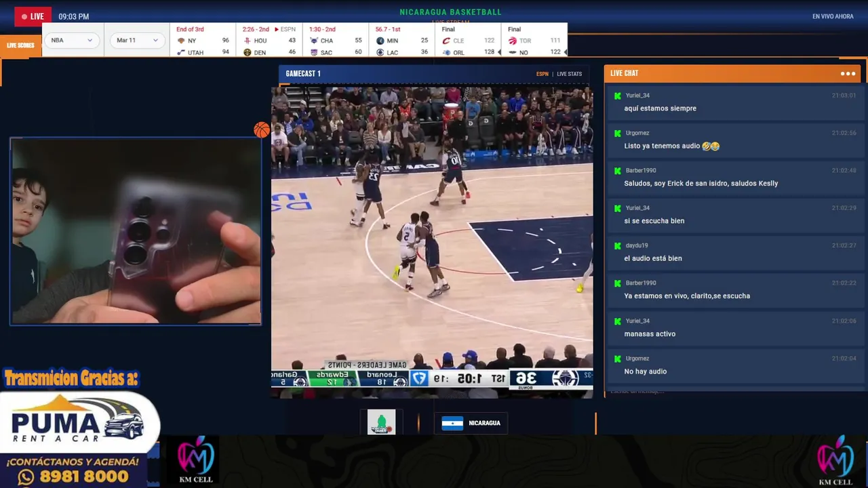Click the KM CELL logo at bottom right
Screen dimensions: 868x488
[835, 460]
